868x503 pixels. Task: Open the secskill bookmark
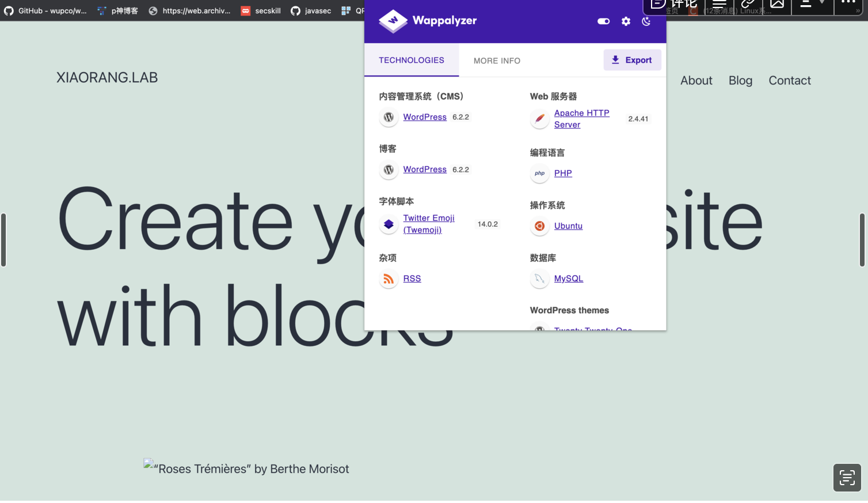[261, 10]
